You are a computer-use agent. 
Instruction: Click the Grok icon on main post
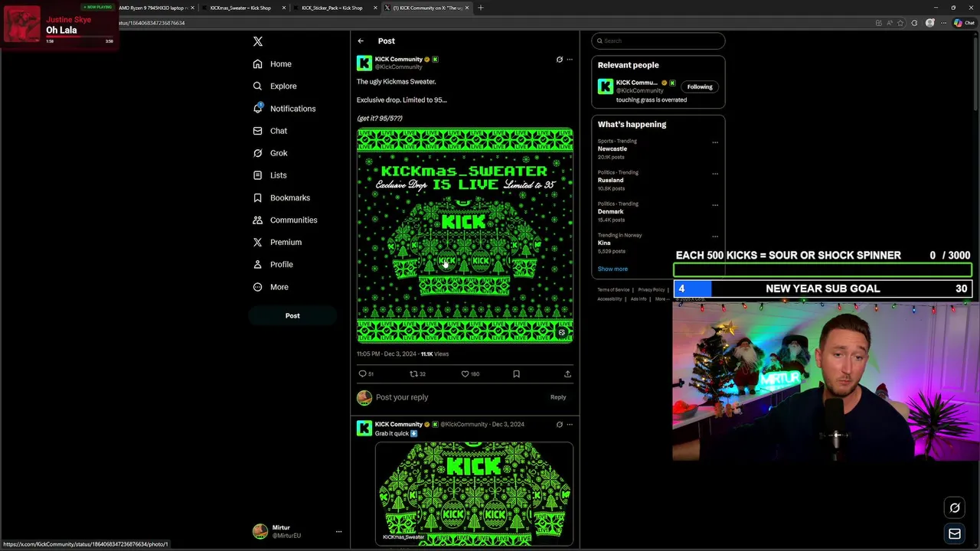(559, 60)
